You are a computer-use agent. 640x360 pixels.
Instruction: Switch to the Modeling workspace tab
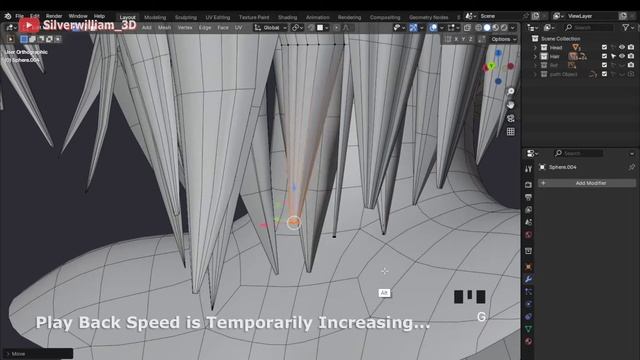pos(155,17)
